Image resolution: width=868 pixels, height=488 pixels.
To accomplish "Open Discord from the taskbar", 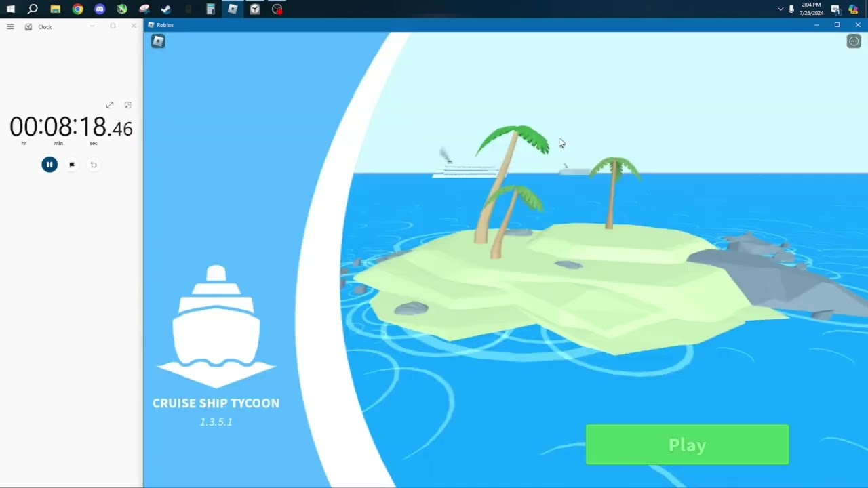I will point(100,9).
